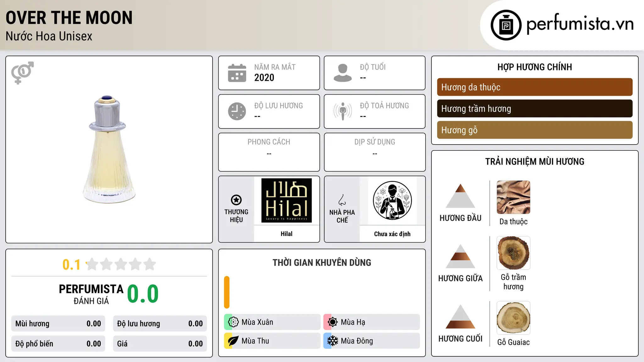
Task: Click the leaf icon for Mùa Thu
Action: coord(233,341)
